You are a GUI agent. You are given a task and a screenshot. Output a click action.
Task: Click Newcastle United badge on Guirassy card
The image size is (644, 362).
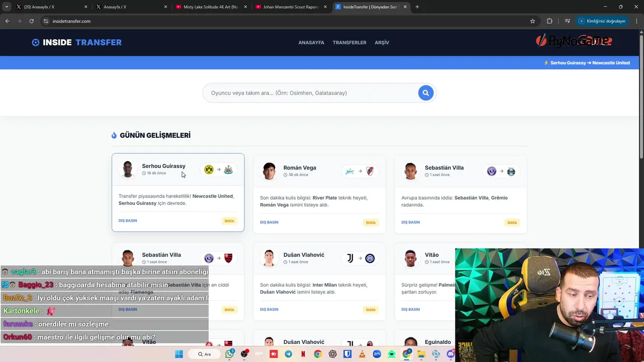point(228,169)
